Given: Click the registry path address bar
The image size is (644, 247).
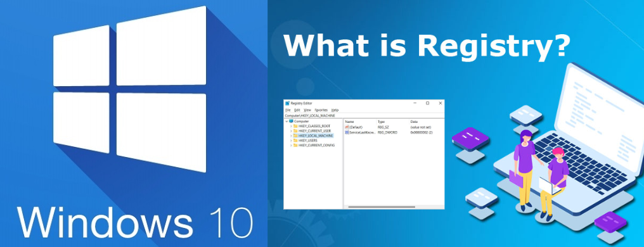Looking at the screenshot, I should [364, 116].
